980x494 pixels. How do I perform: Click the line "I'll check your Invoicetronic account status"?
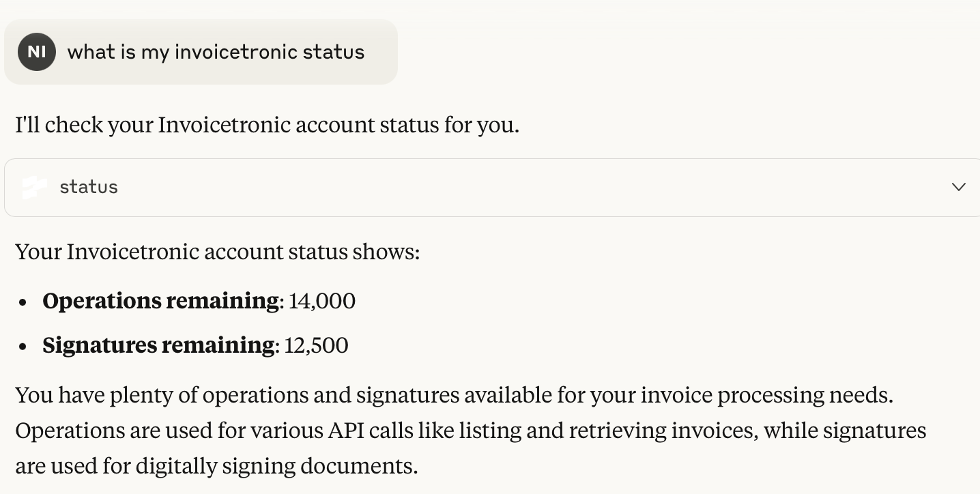[x=267, y=126]
